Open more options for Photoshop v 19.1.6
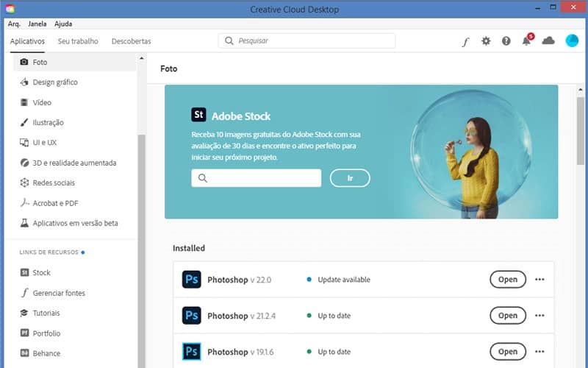Image resolution: width=588 pixels, height=368 pixels. tap(539, 352)
